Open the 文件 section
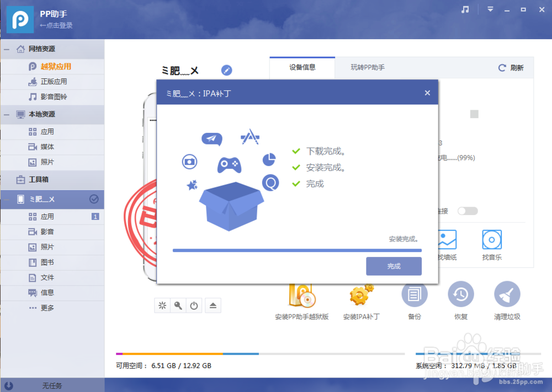This screenshot has width=552, height=392. [x=52, y=277]
